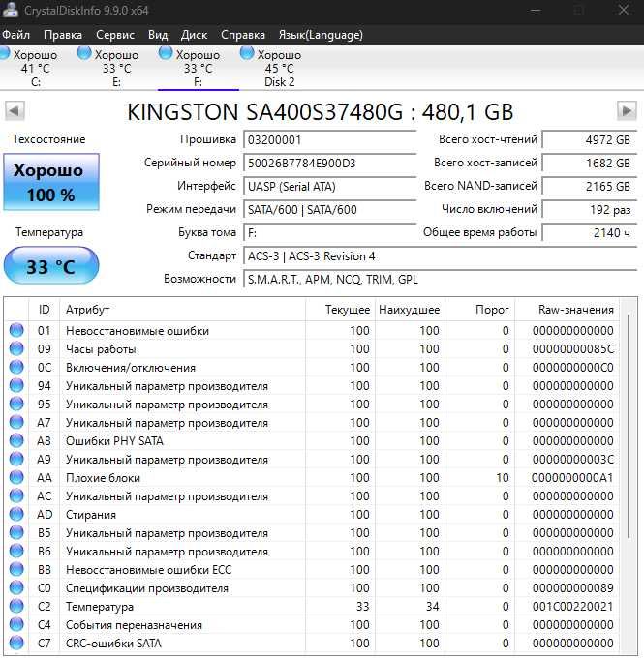Open the Файл menu
The height and width of the screenshot is (660, 644).
(15, 35)
